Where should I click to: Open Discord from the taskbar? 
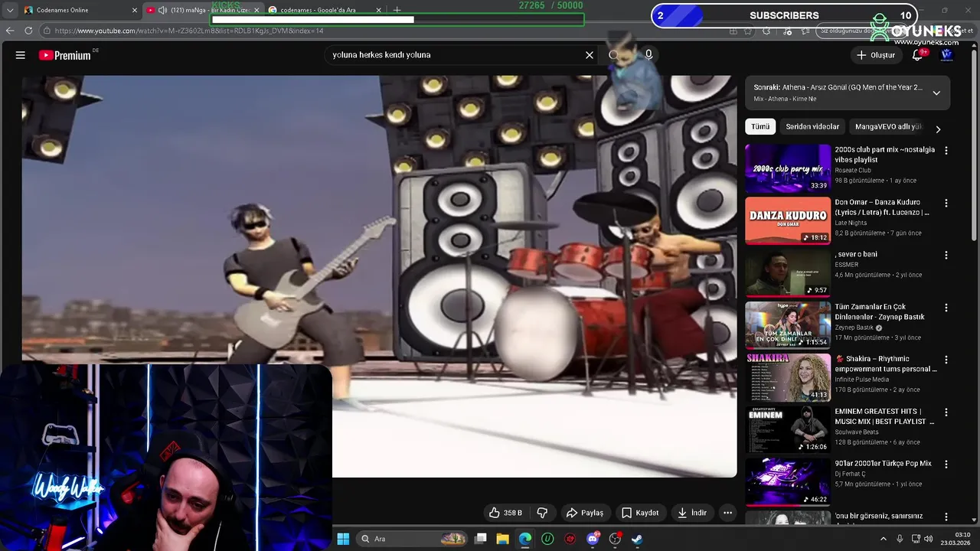(593, 539)
